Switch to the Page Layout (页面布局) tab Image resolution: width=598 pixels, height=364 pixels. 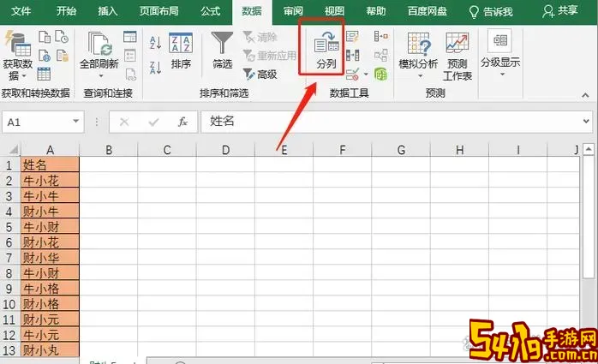158,11
